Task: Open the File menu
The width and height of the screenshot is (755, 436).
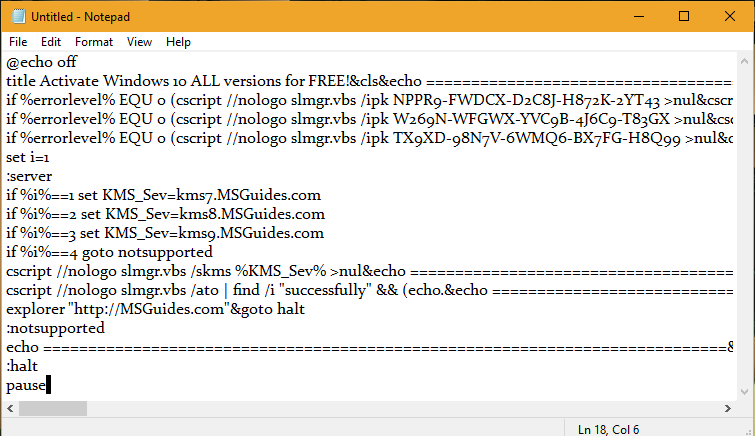Action: (18, 42)
